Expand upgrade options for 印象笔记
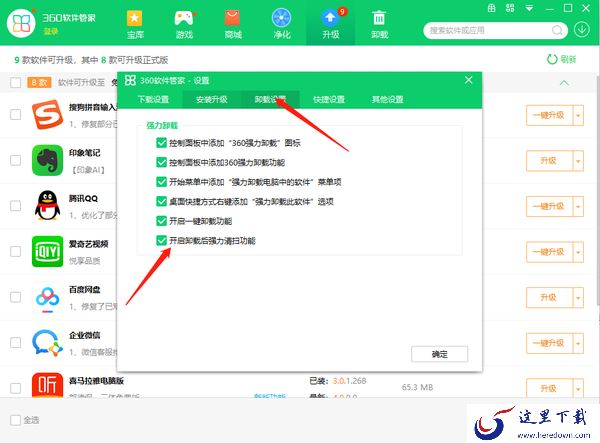This screenshot has width=600, height=443. [578, 161]
